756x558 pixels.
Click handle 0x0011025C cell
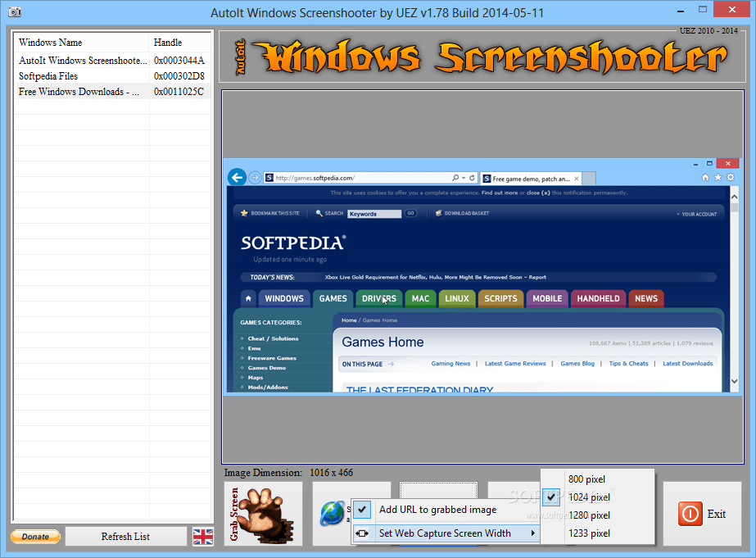coord(179,92)
